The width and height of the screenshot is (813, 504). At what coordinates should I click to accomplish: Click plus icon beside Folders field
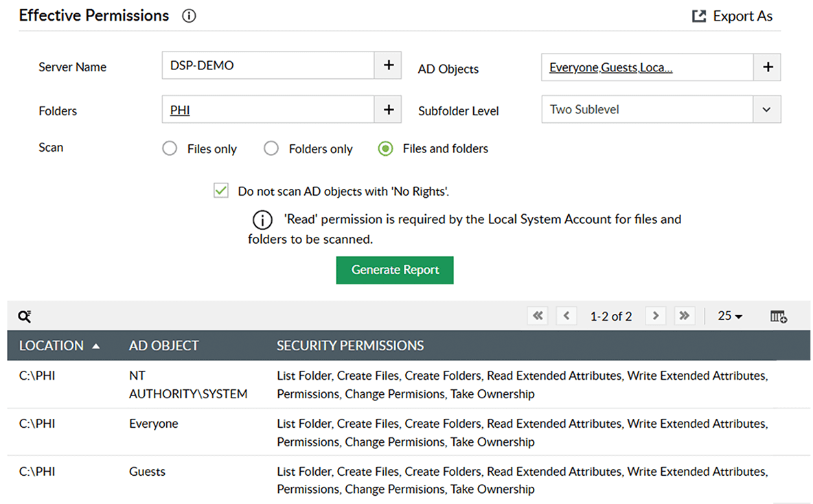coord(388,110)
